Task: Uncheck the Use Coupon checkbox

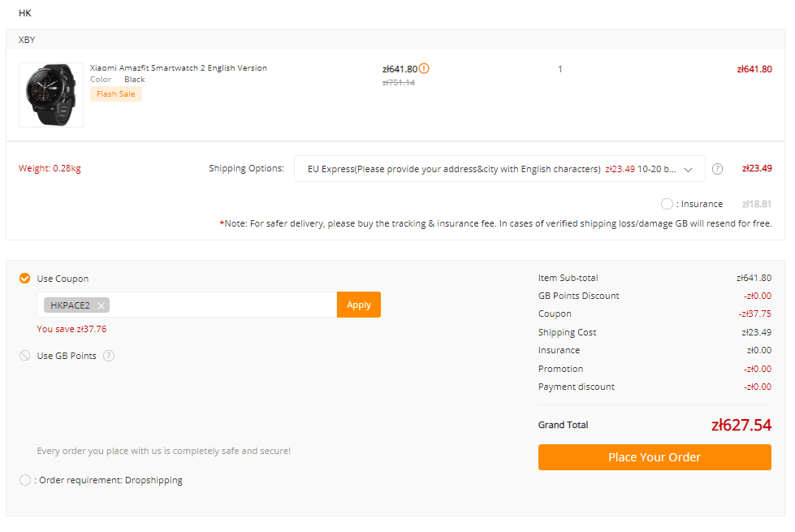Action: 25,278
